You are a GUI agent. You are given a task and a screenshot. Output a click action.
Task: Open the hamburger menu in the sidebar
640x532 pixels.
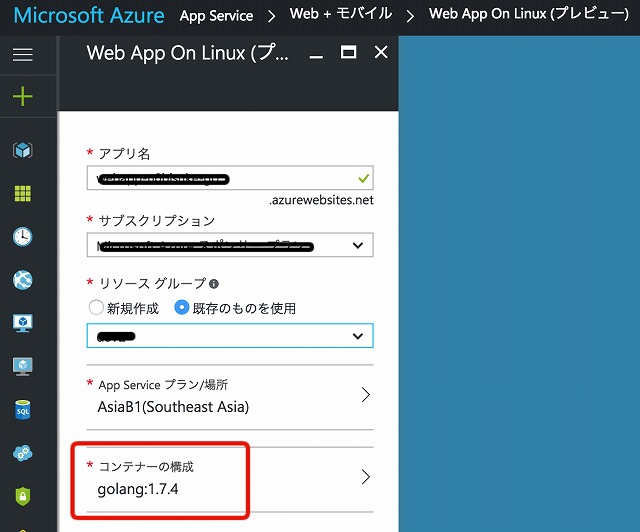click(22, 55)
